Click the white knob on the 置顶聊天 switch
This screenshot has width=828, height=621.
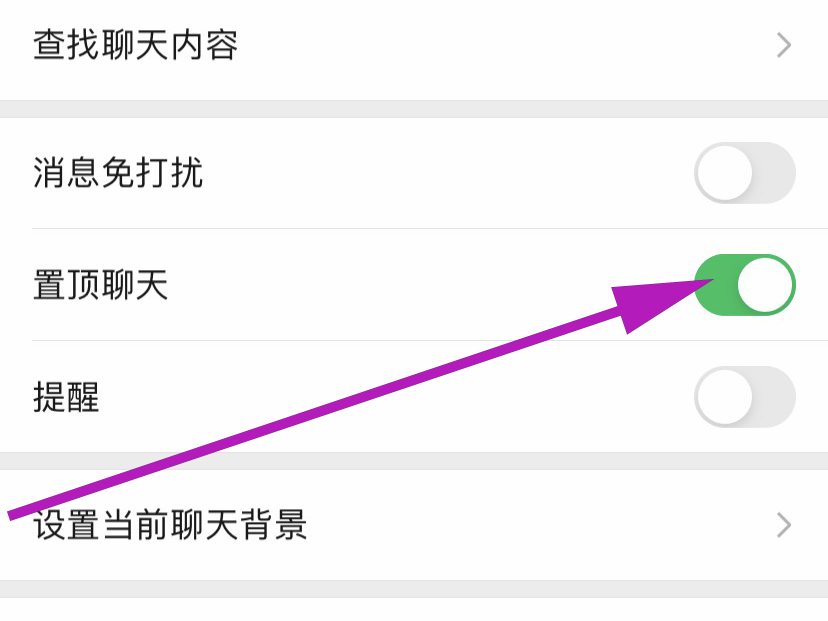coord(765,285)
